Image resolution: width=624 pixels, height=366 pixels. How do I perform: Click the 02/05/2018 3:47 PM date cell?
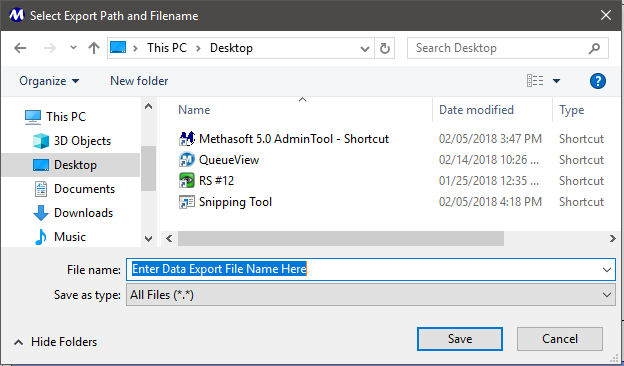coord(490,139)
